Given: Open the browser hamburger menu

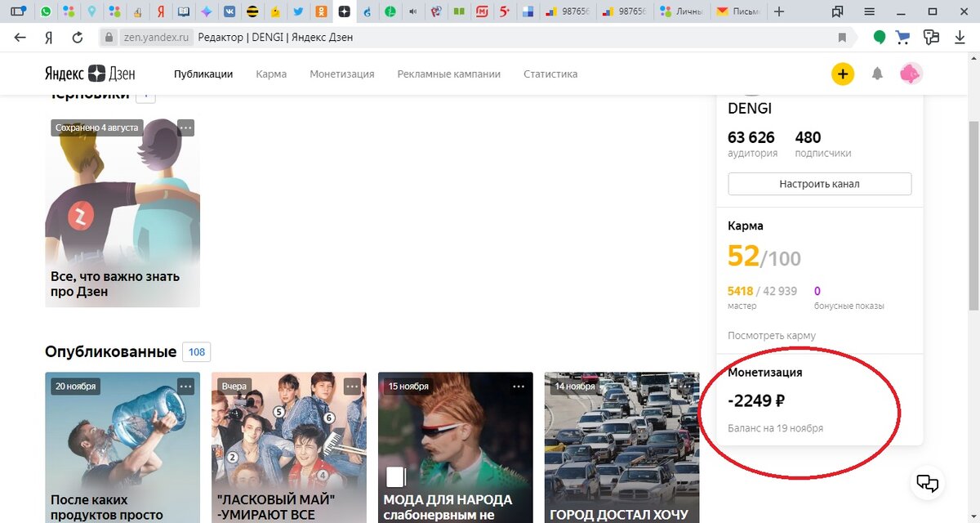Looking at the screenshot, I should pyautogui.click(x=869, y=11).
